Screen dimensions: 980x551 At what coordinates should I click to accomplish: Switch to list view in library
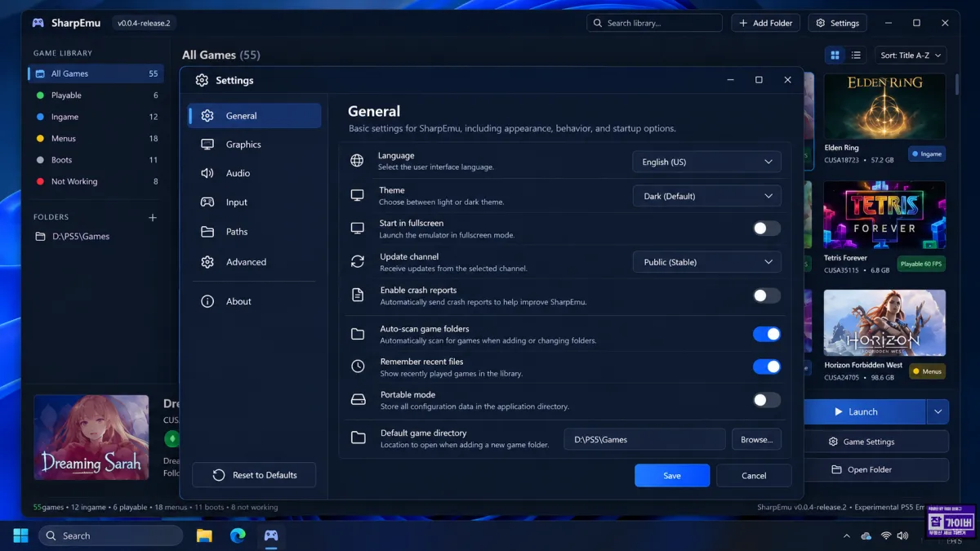856,56
